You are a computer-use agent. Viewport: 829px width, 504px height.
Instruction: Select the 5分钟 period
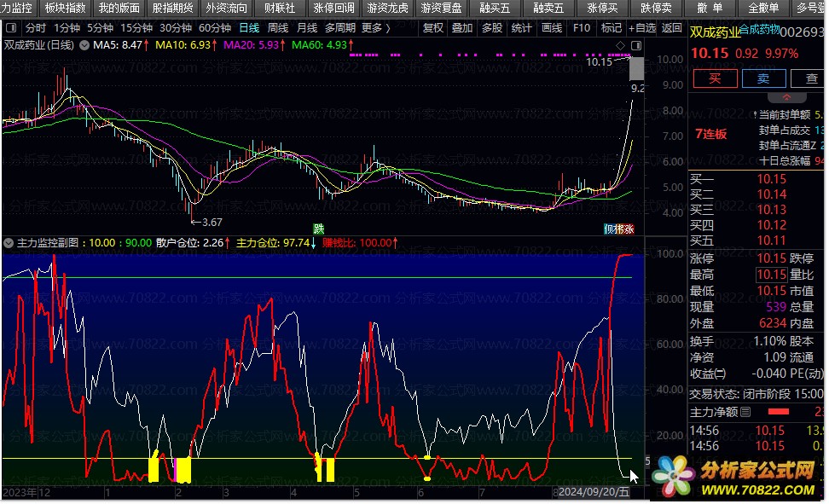[x=101, y=28]
